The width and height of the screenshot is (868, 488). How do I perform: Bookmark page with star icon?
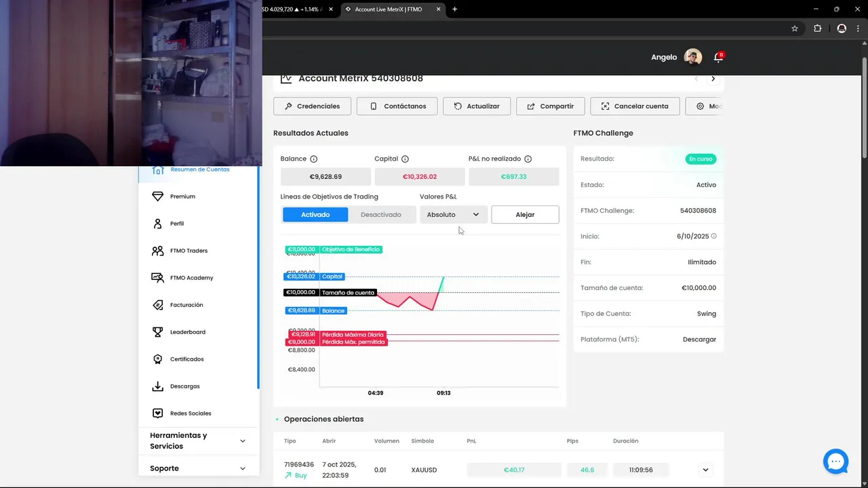click(795, 28)
